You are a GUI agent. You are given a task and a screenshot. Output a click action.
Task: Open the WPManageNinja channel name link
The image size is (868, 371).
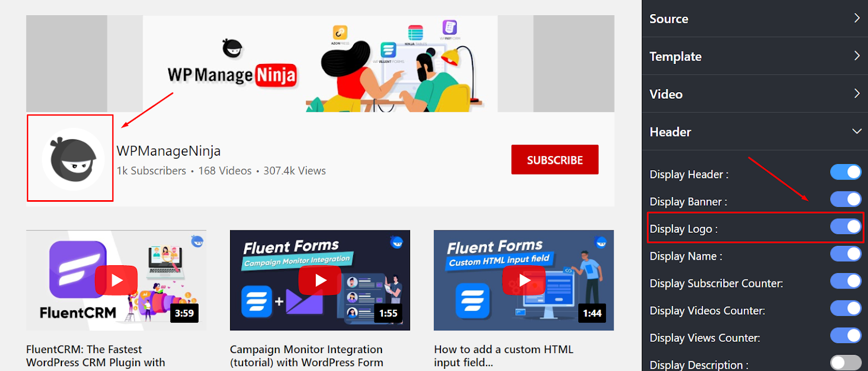point(169,151)
